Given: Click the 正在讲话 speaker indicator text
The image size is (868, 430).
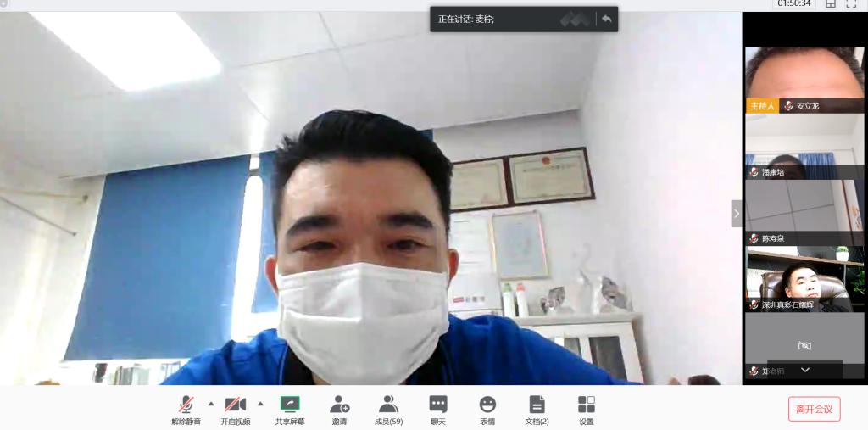Looking at the screenshot, I should (x=466, y=19).
